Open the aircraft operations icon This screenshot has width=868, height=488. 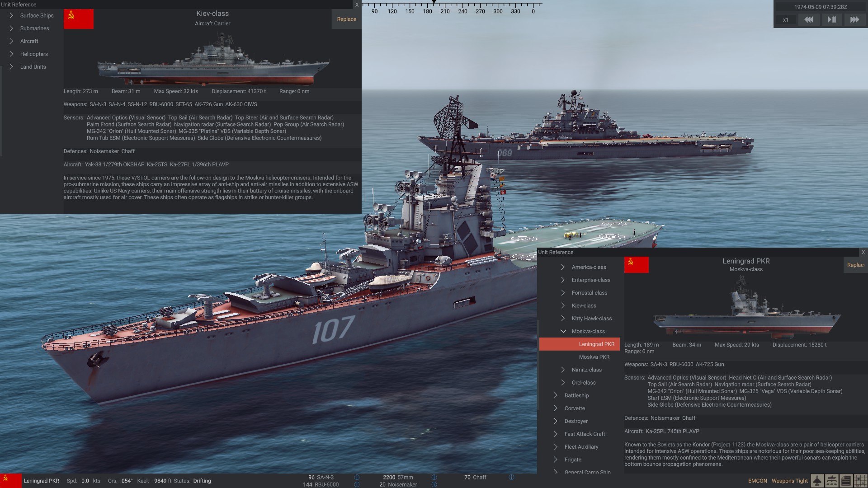point(817,481)
